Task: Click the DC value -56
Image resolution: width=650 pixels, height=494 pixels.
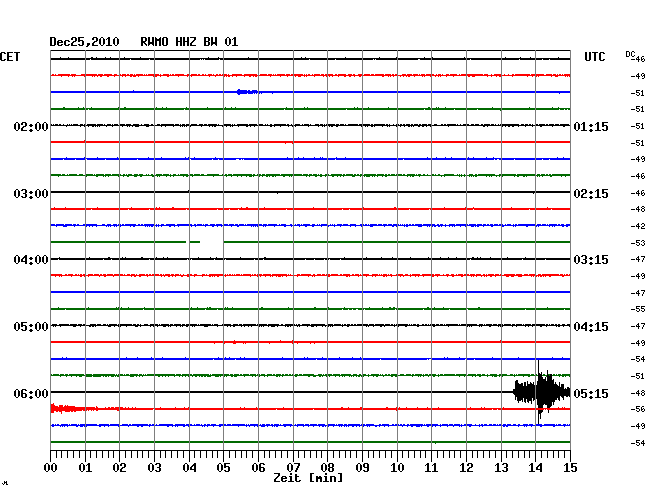Action: pos(638,409)
